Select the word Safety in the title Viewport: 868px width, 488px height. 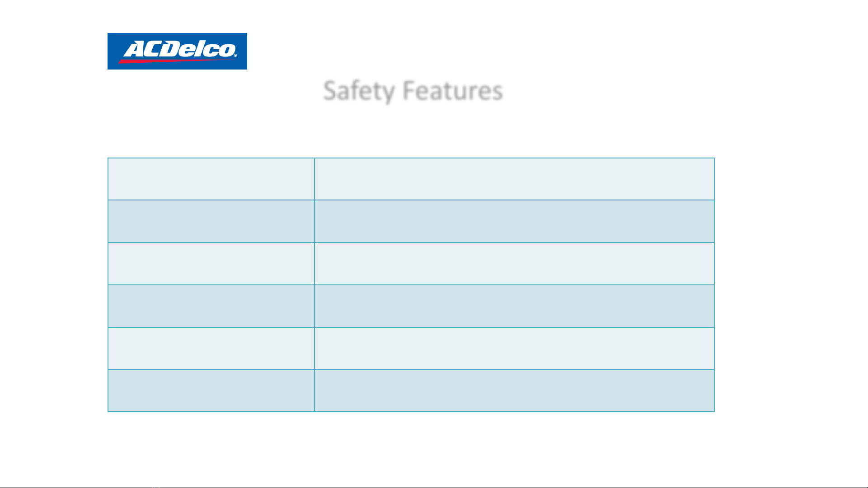359,91
